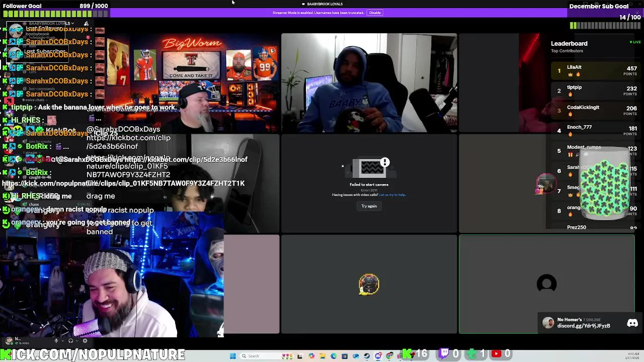Open the headphone output options arrow
Screen dimensions: 644x362
pos(77,341)
